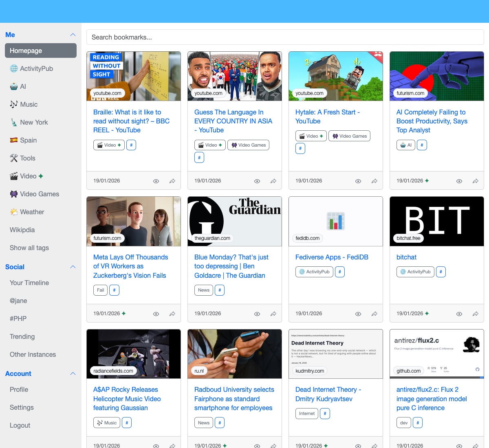Image resolution: width=489 pixels, height=448 pixels.
Task: Click Show all tags link
Action: pos(29,248)
